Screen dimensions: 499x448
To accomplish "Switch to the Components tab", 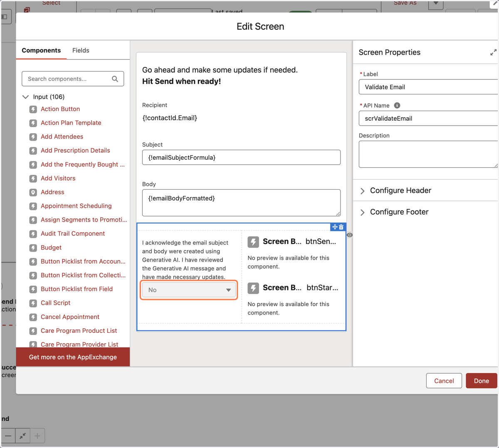I will point(41,50).
